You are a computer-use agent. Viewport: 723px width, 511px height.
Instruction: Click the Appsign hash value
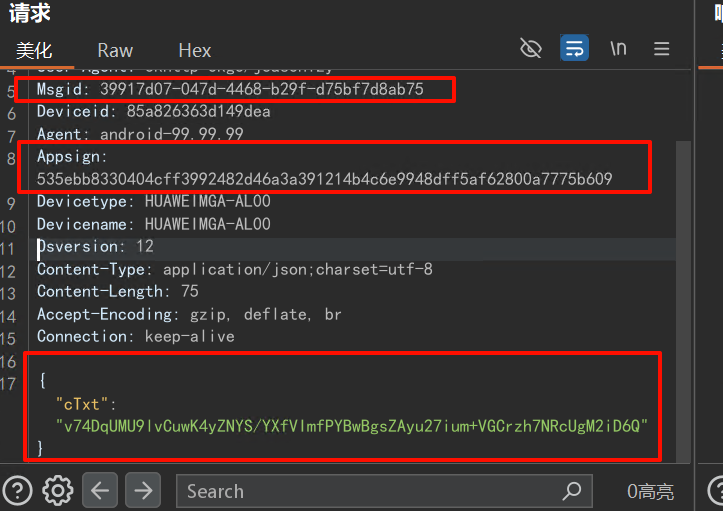pyautogui.click(x=324, y=179)
